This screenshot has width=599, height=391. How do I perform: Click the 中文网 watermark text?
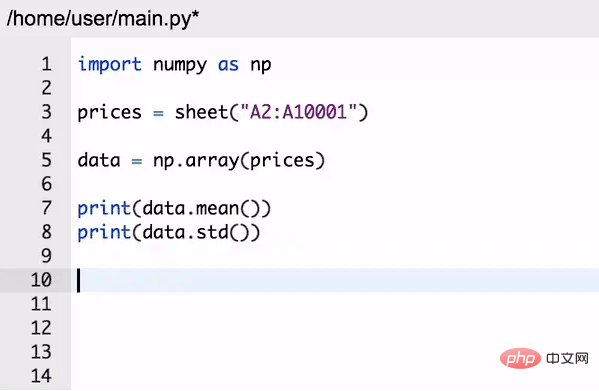[567, 358]
